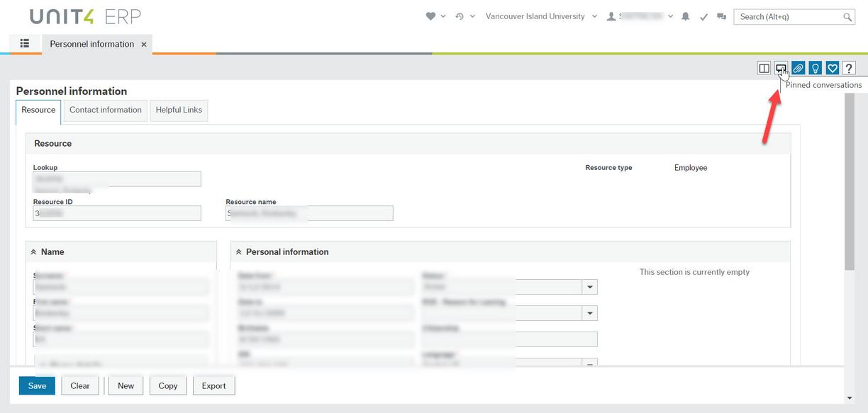The width and height of the screenshot is (868, 413).
Task: Toggle the split-view layout icon
Action: point(764,67)
